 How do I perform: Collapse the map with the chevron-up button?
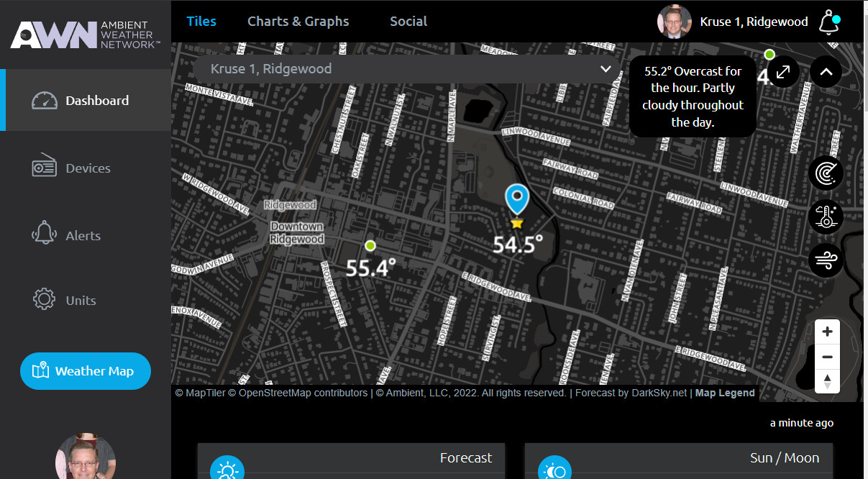826,71
